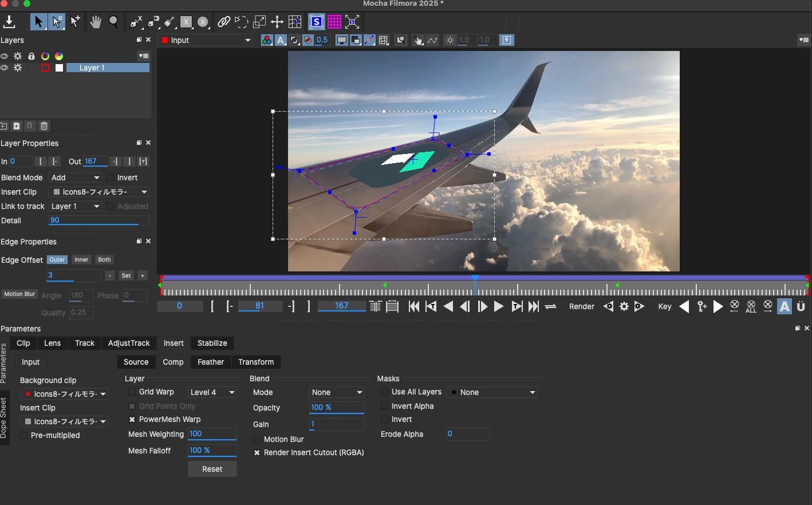Click the Scale tool icon
Image resolution: width=812 pixels, height=505 pixels.
[x=259, y=22]
